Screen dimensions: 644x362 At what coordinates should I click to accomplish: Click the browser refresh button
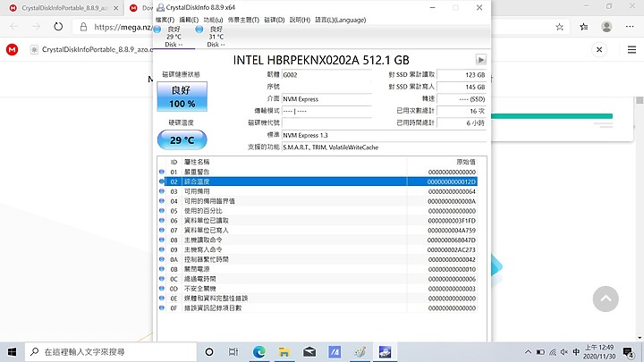point(58,27)
